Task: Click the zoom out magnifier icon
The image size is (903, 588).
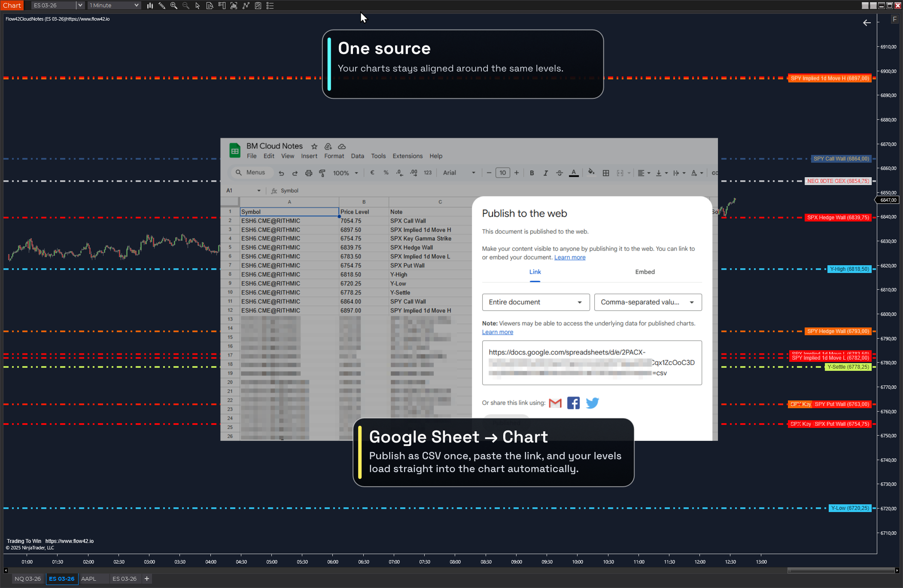Action: coord(186,6)
